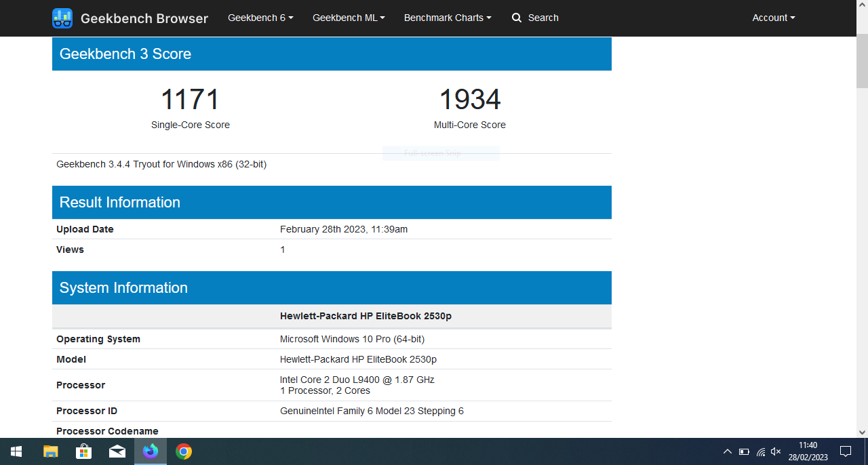The width and height of the screenshot is (868, 465).
Task: Launch Microsoft Store from the taskbar
Action: [x=84, y=451]
